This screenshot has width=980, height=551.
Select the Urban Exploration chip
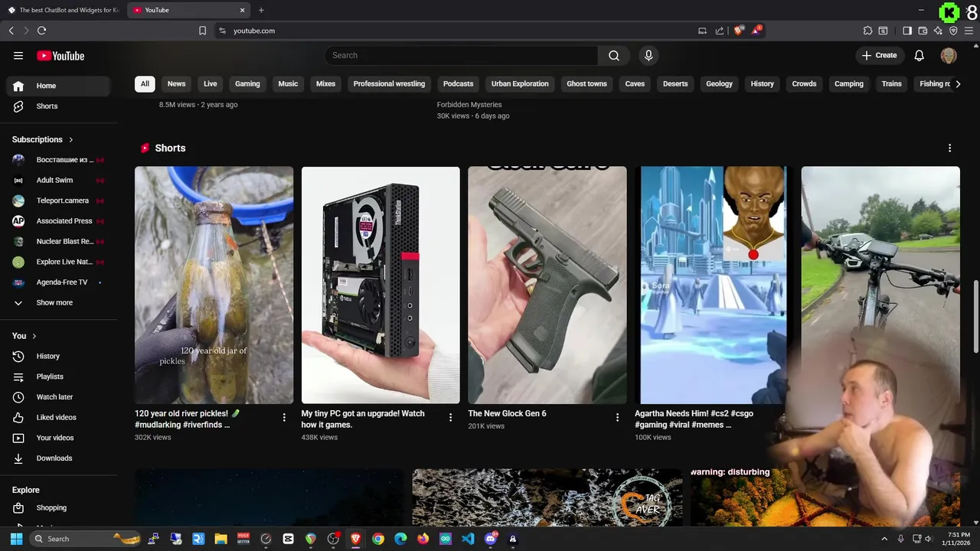tap(520, 83)
